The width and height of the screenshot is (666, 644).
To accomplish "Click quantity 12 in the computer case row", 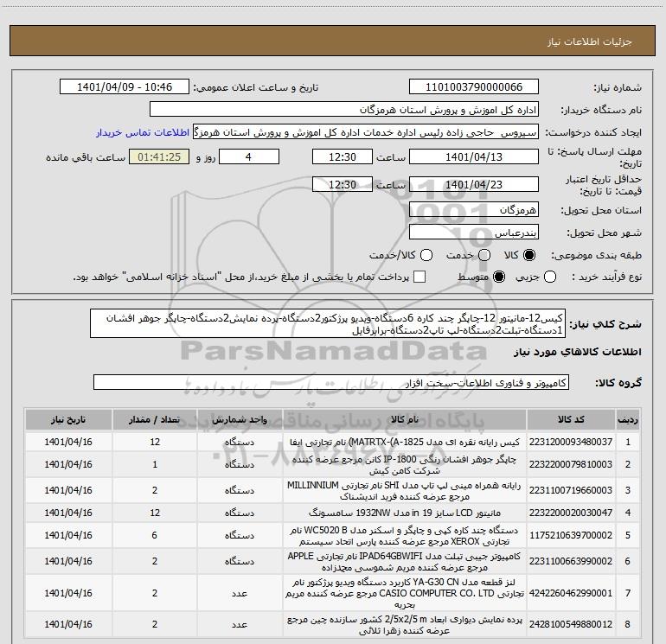I will 155,442.
